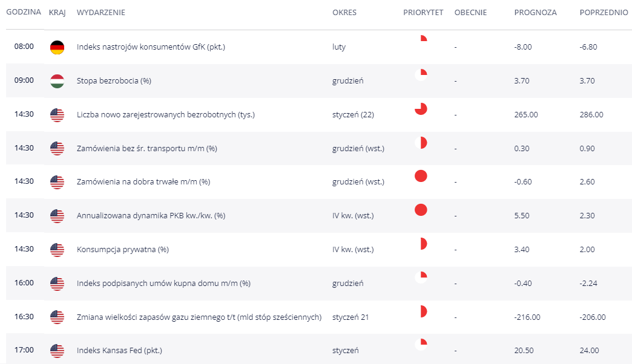Click the half-filled priority icon for Zamówienia bez śr. transportu
The height and width of the screenshot is (364, 632).
coord(421,143)
